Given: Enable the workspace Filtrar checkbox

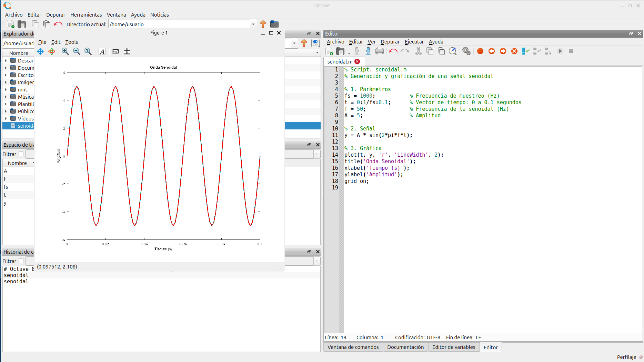Looking at the screenshot, I should pyautogui.click(x=21, y=154).
